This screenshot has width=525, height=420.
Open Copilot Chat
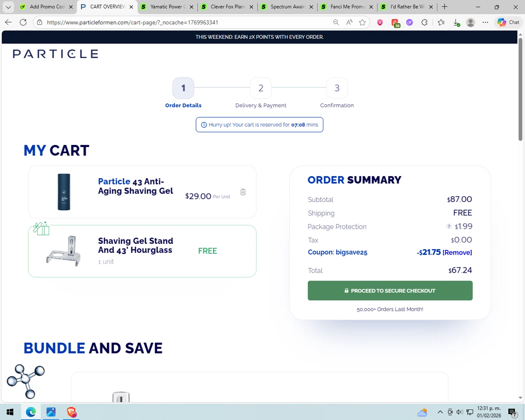pyautogui.click(x=509, y=22)
